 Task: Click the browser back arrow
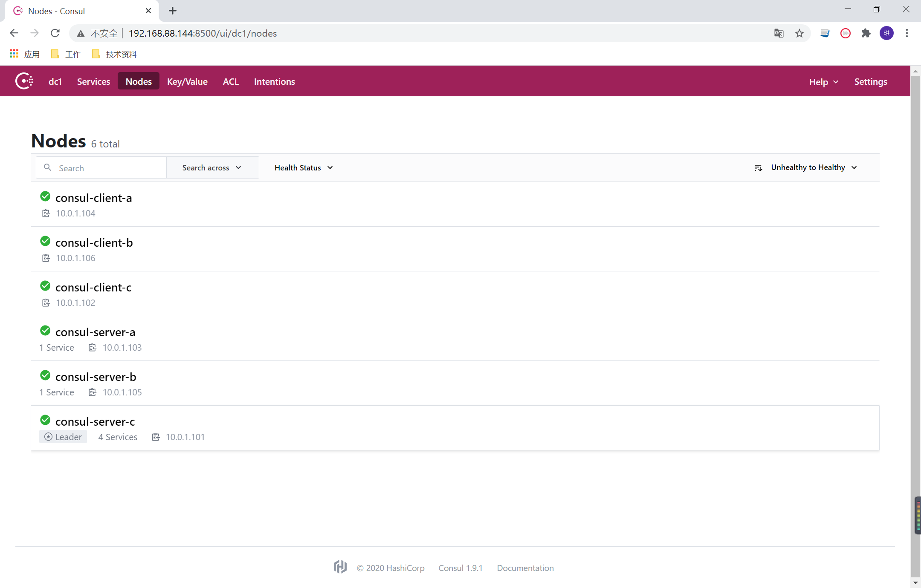(14, 33)
